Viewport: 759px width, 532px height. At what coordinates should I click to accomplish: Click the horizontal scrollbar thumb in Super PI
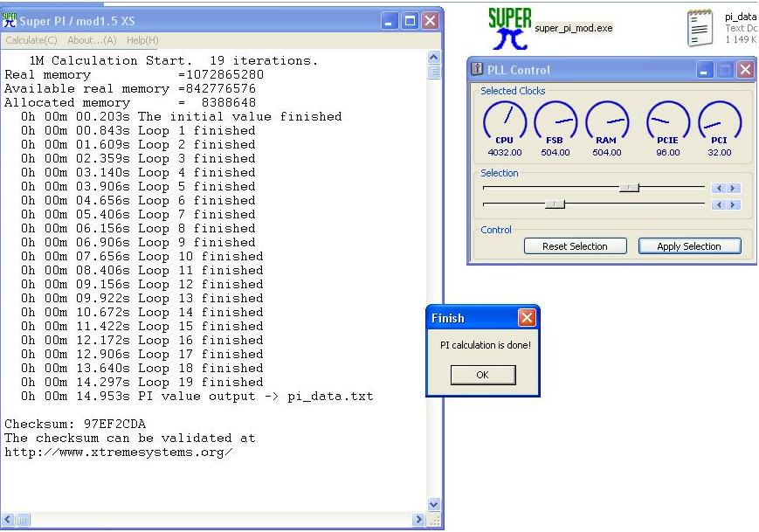point(24,520)
